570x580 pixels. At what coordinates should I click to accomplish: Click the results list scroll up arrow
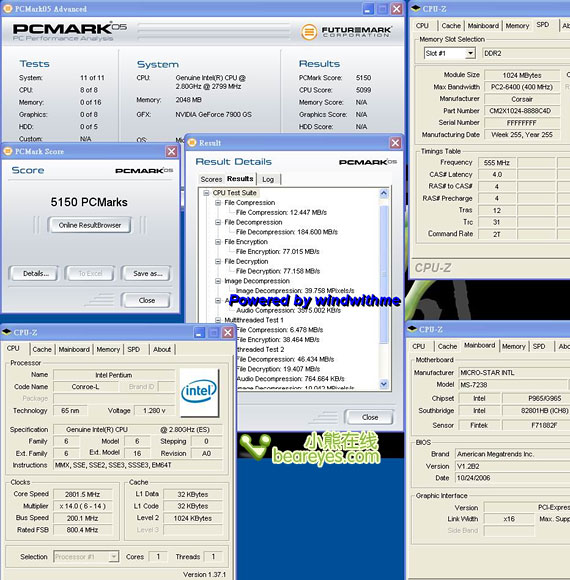(384, 193)
